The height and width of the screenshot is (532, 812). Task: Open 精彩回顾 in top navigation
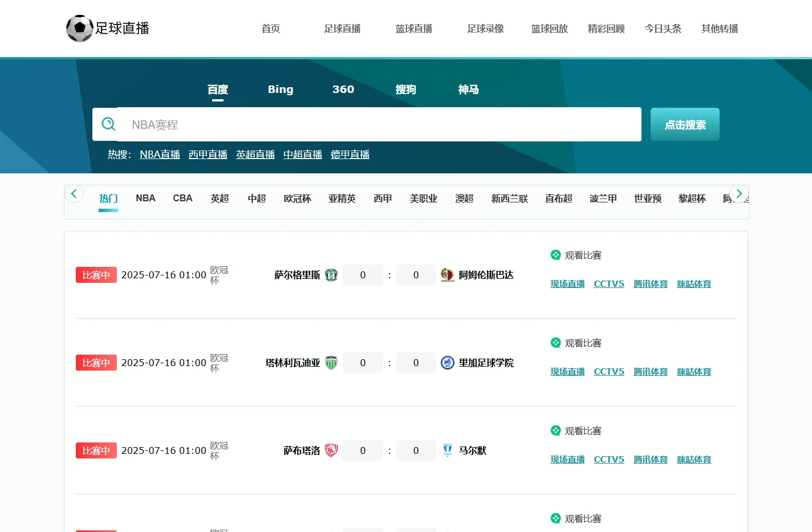(607, 29)
